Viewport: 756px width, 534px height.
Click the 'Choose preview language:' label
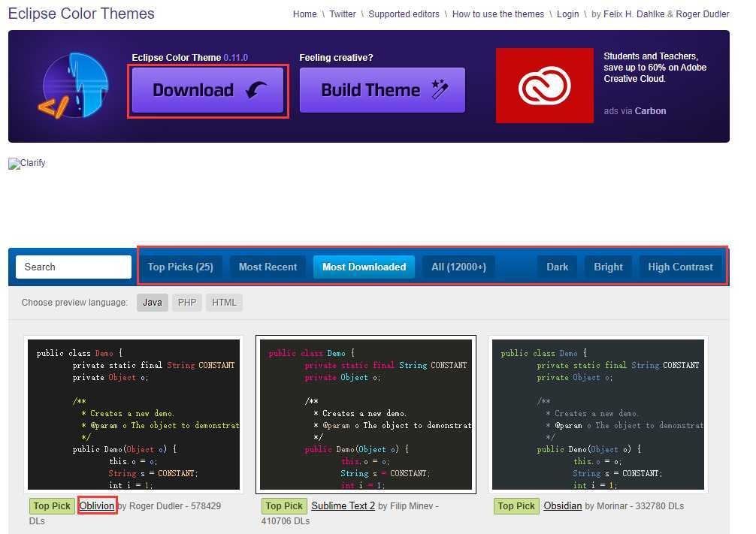click(74, 303)
